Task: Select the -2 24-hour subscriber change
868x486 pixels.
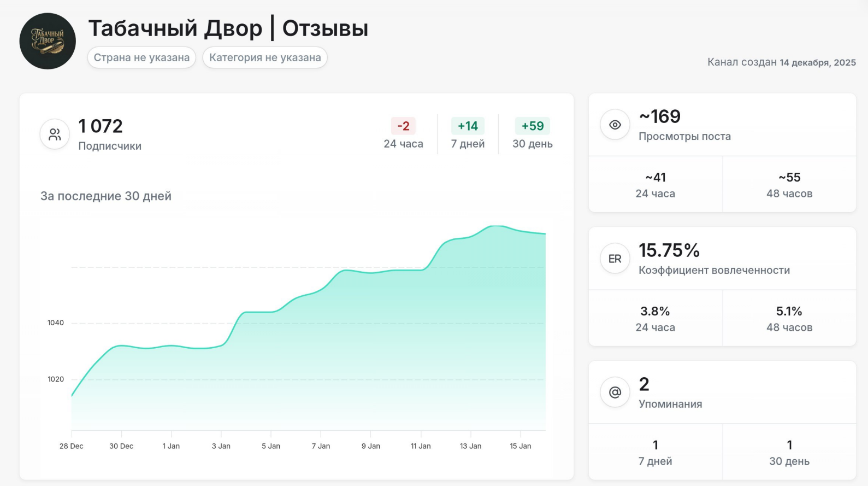Action: pyautogui.click(x=403, y=126)
